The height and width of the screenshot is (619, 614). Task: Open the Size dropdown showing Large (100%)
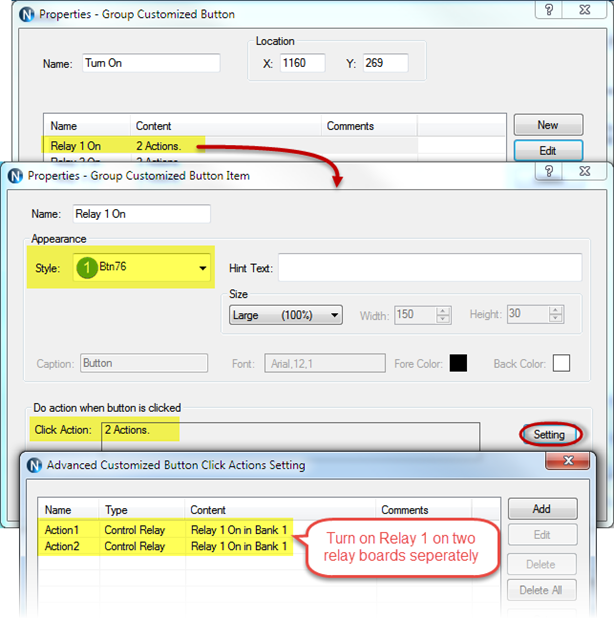pos(286,315)
